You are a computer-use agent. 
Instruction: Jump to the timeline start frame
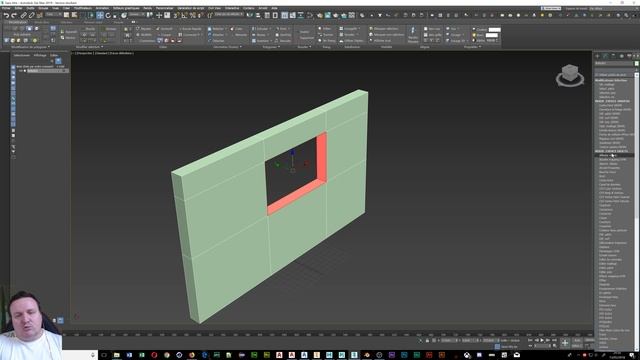coord(530,340)
